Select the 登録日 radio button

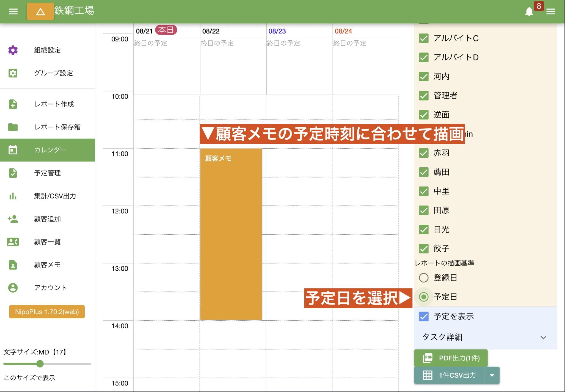tap(423, 278)
